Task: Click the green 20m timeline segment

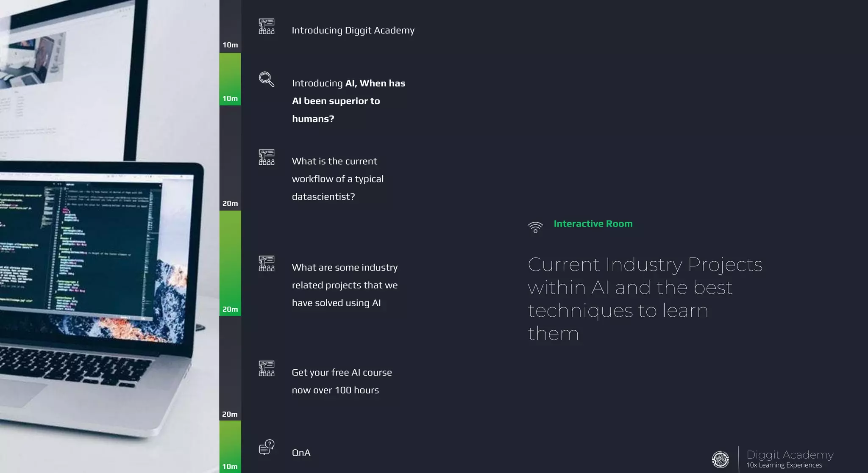Action: coord(230,263)
